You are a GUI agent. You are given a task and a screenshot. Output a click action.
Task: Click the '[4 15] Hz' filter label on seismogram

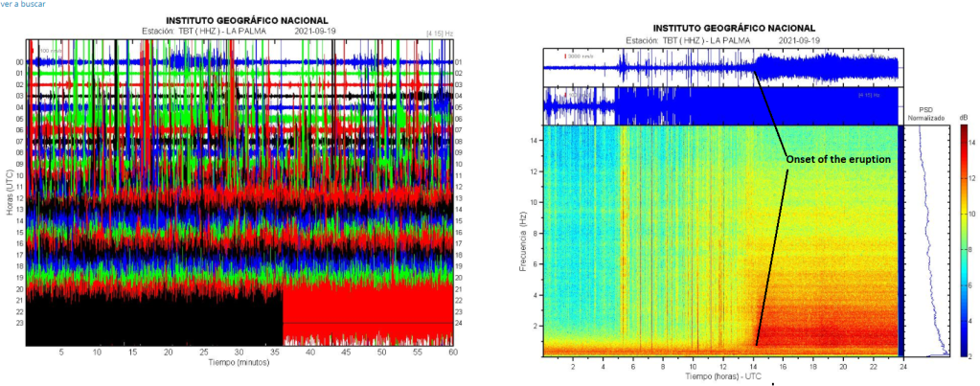[x=440, y=34]
